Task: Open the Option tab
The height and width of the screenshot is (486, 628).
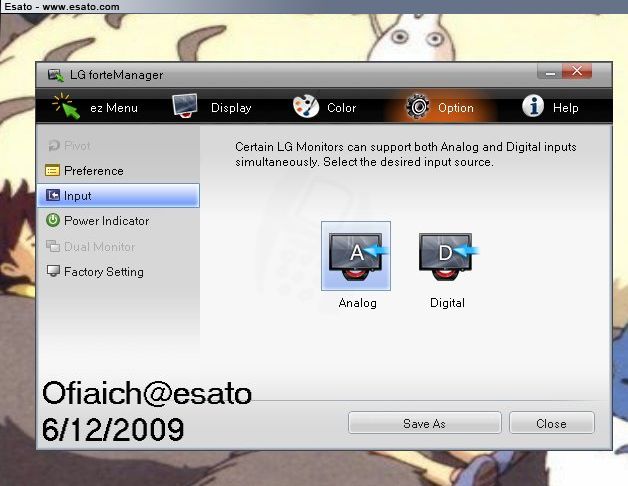Action: (x=441, y=107)
